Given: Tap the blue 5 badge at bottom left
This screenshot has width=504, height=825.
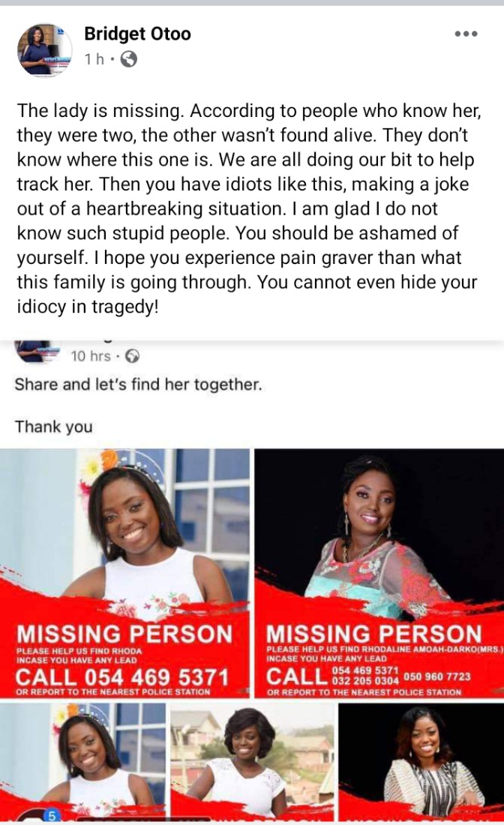Looking at the screenshot, I should (52, 816).
